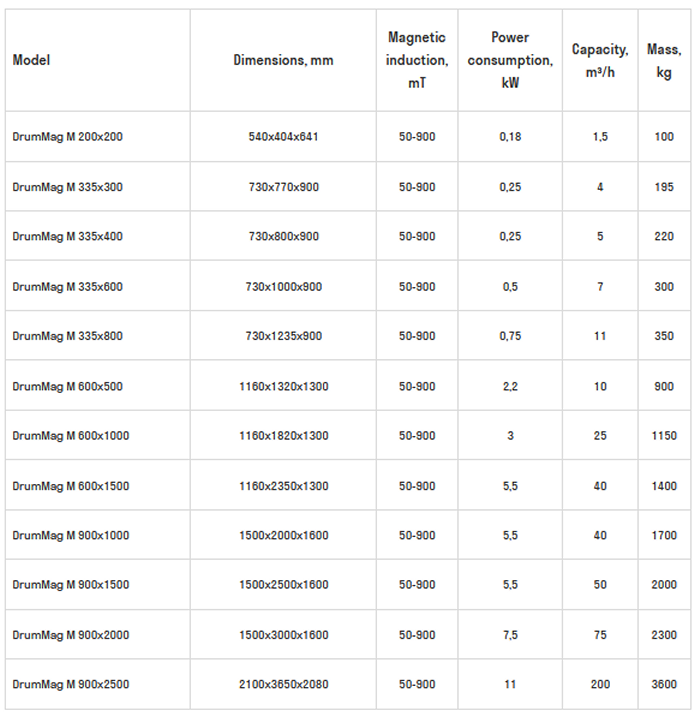Click the dimensions cell 540x404x641
This screenshot has height=723, width=700.
tap(283, 137)
